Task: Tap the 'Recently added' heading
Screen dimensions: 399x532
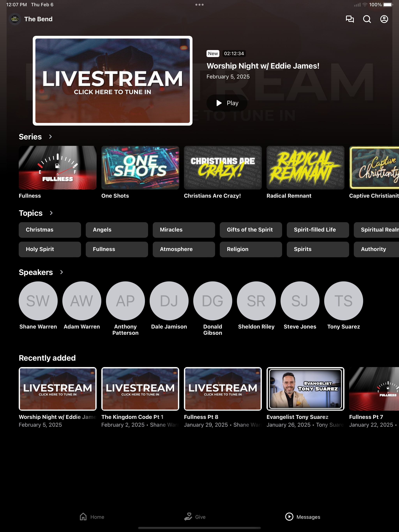Action: coord(47,358)
